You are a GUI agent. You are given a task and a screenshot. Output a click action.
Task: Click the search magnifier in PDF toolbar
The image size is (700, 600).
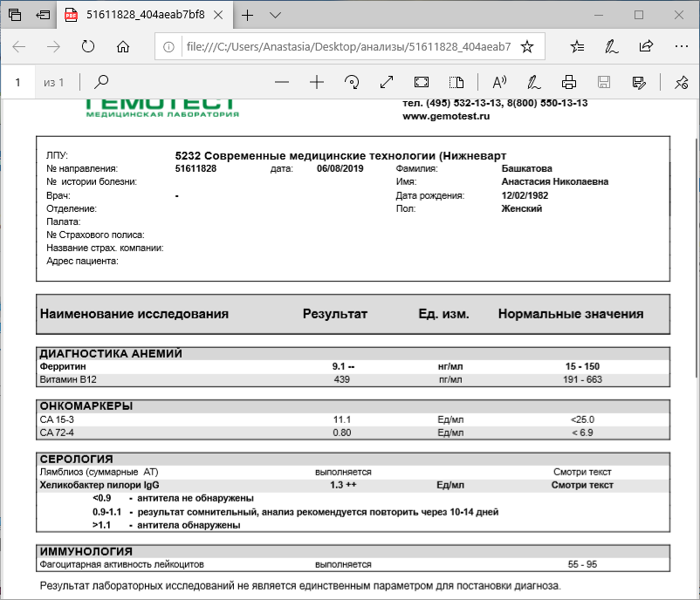[101, 82]
